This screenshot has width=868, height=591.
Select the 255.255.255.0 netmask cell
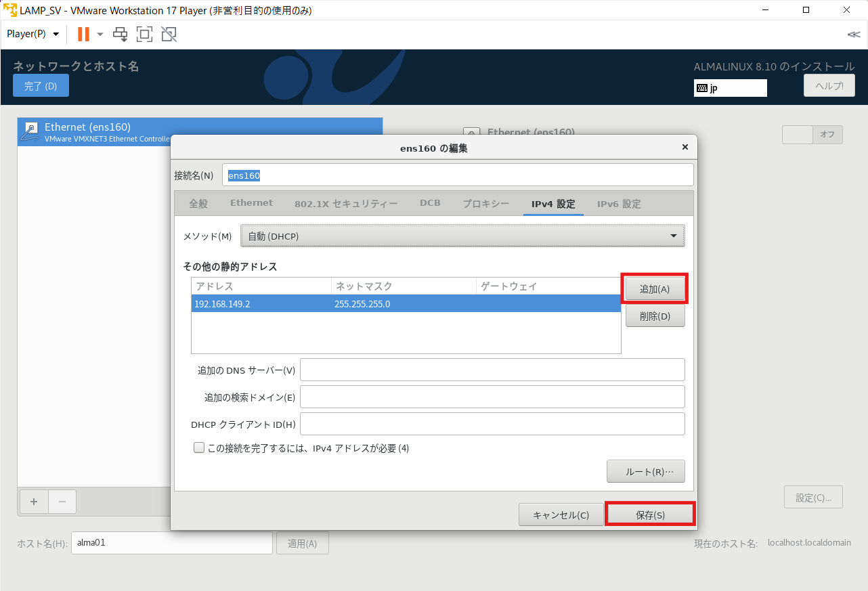click(404, 304)
